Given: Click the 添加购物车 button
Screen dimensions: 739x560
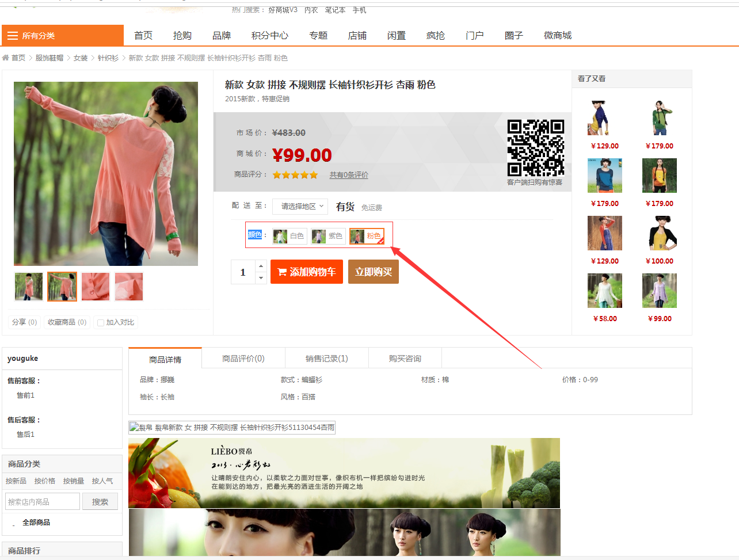Looking at the screenshot, I should point(307,272).
